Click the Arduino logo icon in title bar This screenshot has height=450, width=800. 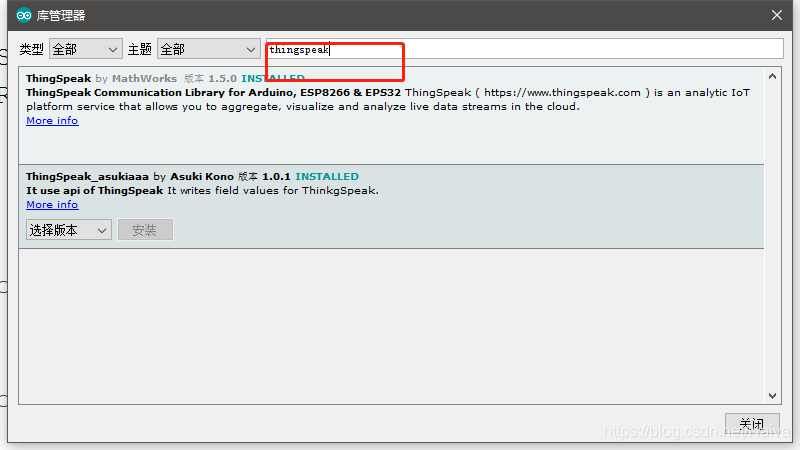coord(23,15)
